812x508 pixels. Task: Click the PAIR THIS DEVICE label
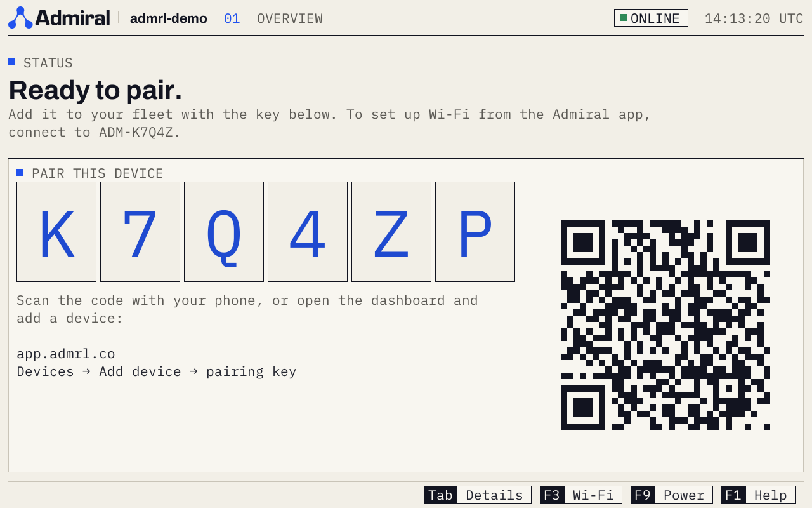[x=98, y=173]
